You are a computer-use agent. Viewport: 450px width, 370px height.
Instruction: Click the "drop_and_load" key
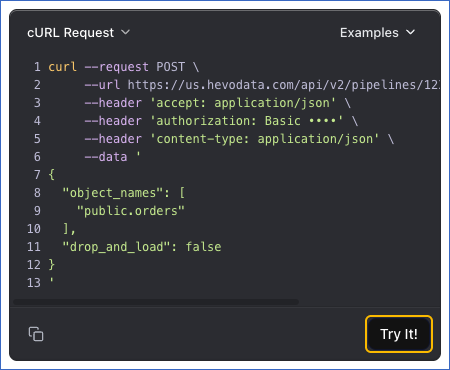pos(116,247)
